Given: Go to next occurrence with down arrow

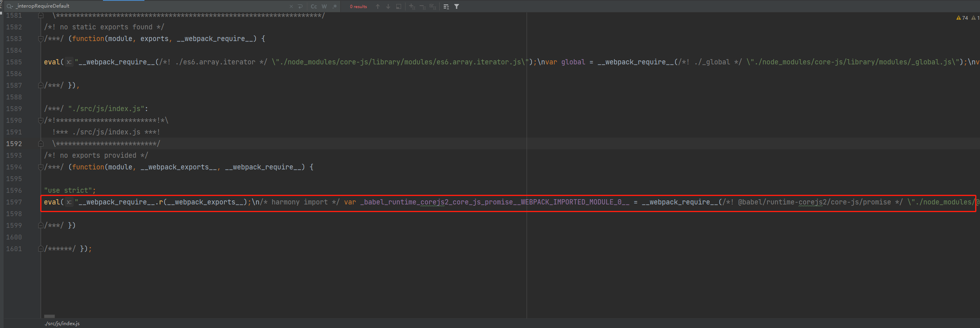Looking at the screenshot, I should pyautogui.click(x=388, y=6).
